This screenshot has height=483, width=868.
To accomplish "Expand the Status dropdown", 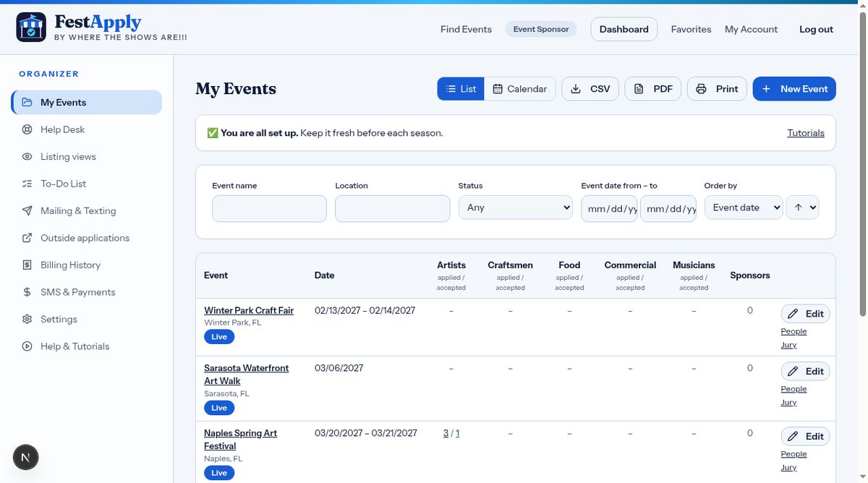I will tap(516, 208).
